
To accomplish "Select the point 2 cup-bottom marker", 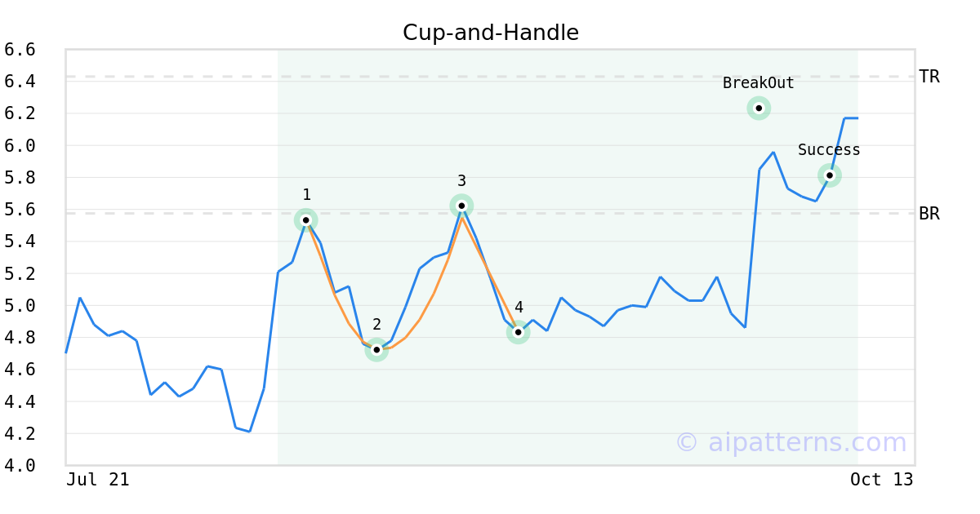I will (x=376, y=349).
